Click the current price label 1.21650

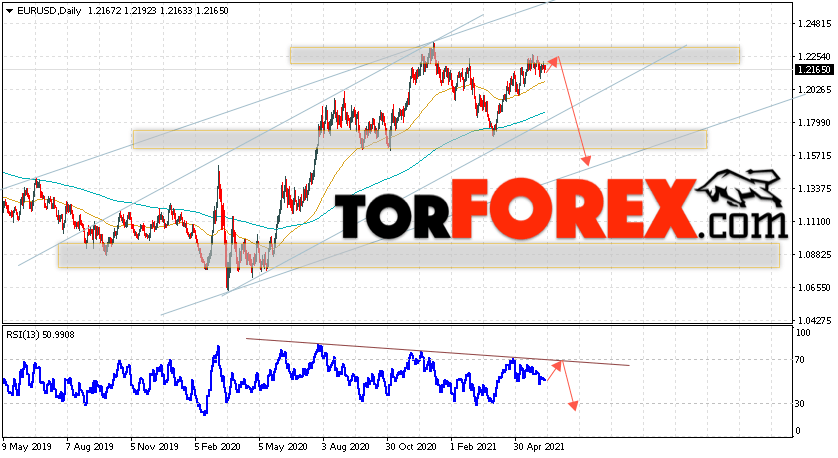tap(814, 69)
